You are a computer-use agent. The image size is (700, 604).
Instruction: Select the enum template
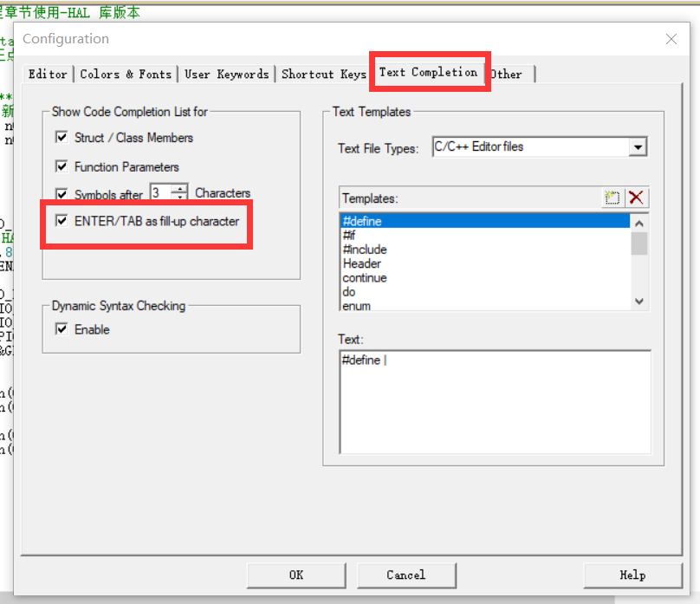click(x=485, y=306)
